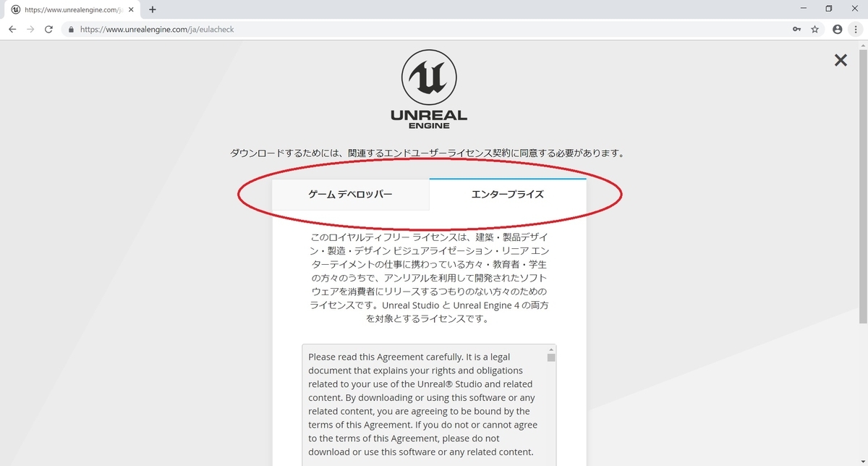Viewport: 868px width, 466px height.
Task: Select the エンタープライズ tab
Action: (508, 195)
